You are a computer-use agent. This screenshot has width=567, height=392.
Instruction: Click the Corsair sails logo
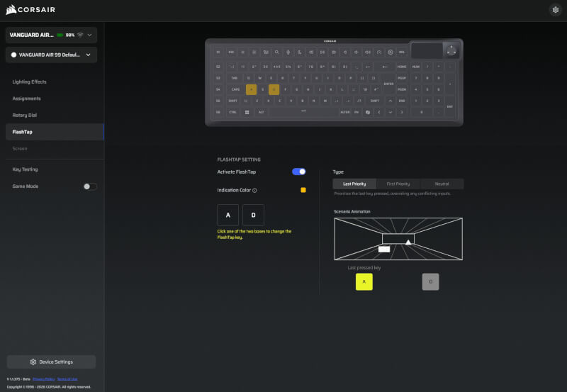click(11, 9)
